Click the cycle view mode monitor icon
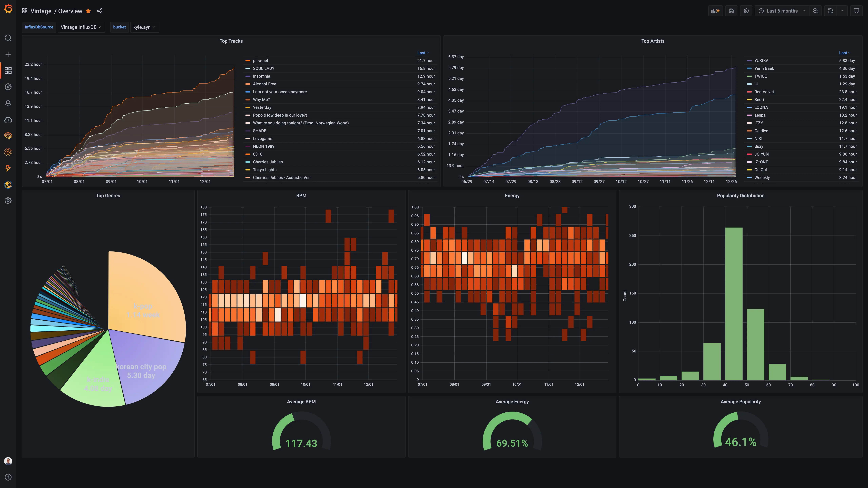This screenshot has width=868, height=488. [856, 11]
